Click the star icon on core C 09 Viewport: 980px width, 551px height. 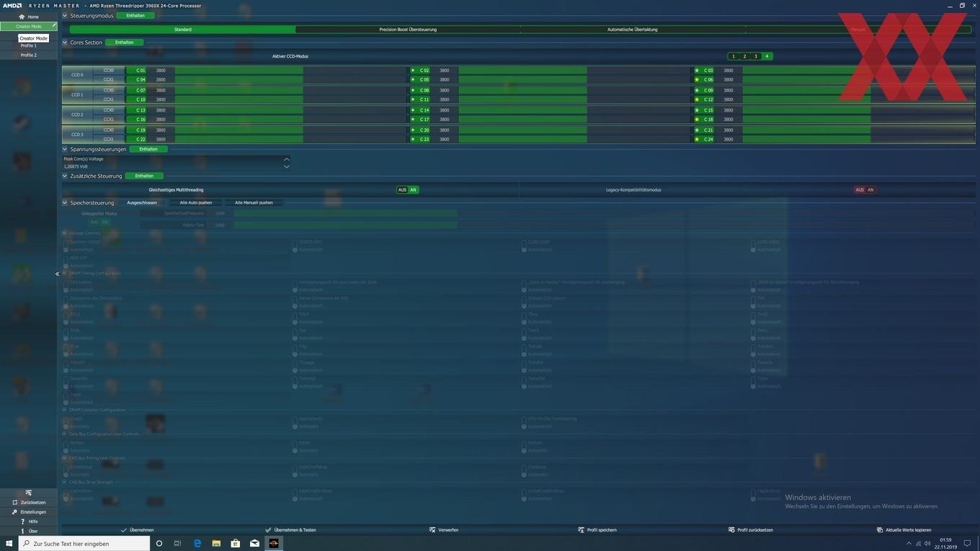697,91
